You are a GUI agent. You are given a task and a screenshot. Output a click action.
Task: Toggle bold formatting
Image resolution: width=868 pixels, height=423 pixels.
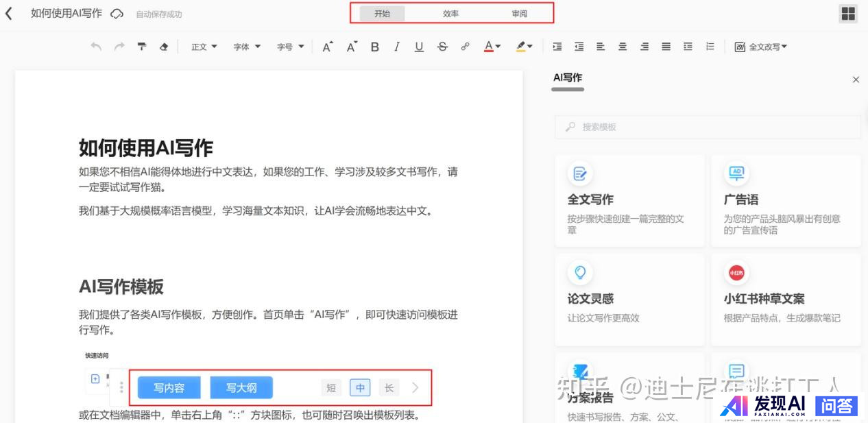pos(374,47)
